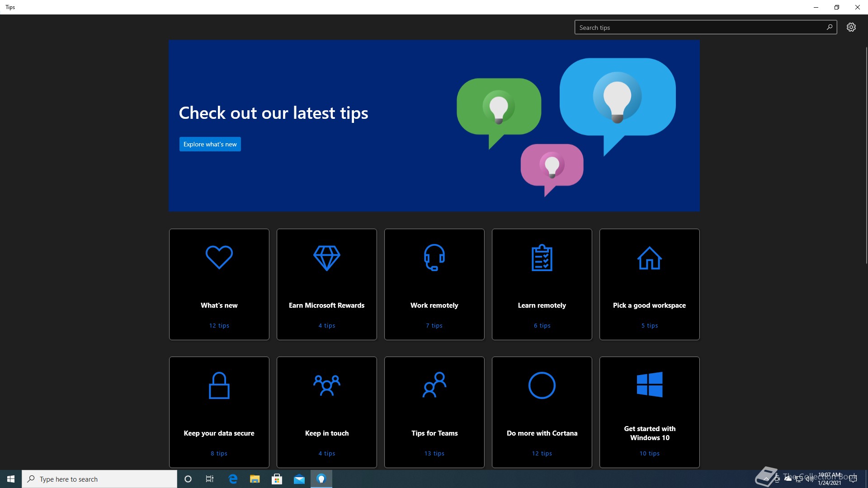Open Tips for Teams title
The height and width of the screenshot is (488, 868).
434,433
